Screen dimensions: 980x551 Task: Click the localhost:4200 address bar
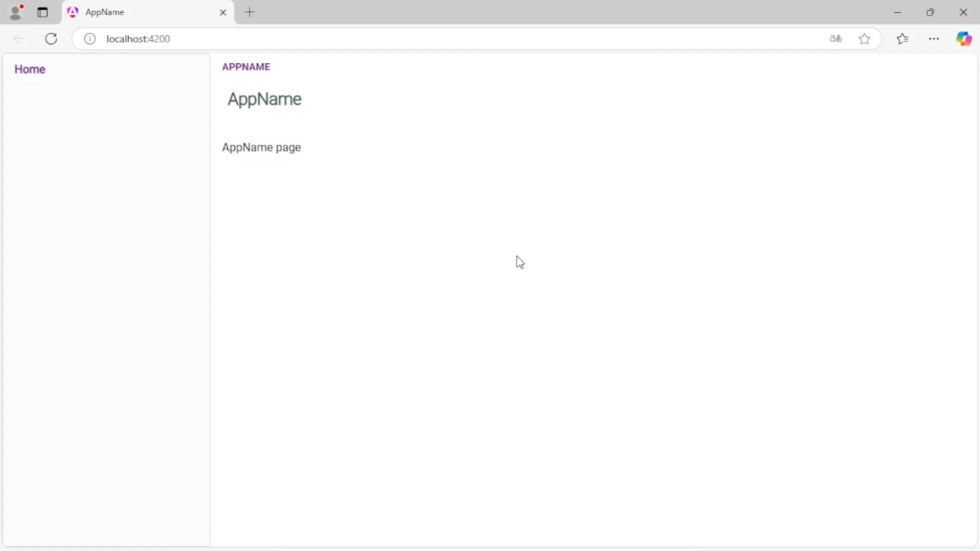408,39
